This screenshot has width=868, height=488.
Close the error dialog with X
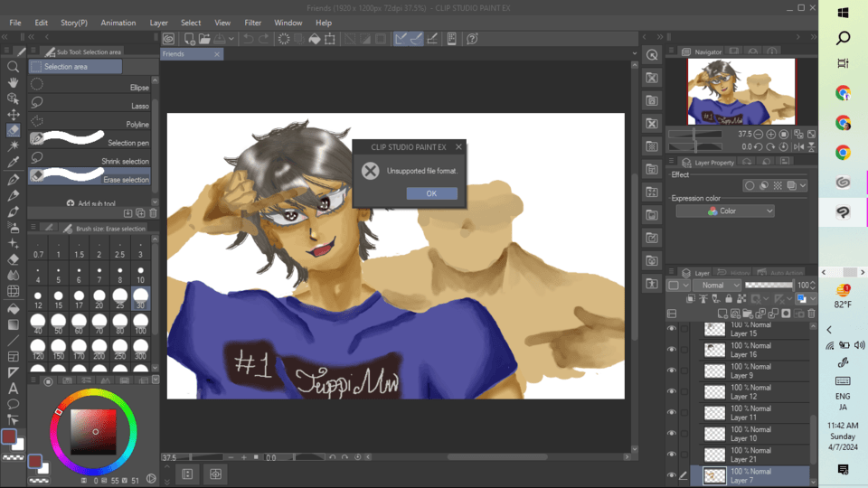click(x=458, y=146)
